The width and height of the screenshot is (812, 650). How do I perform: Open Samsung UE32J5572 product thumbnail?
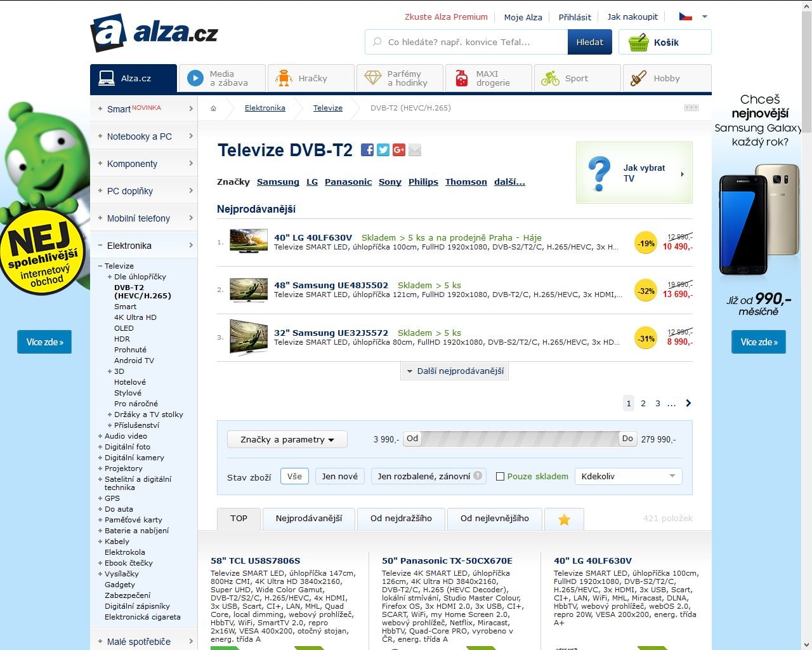click(248, 337)
